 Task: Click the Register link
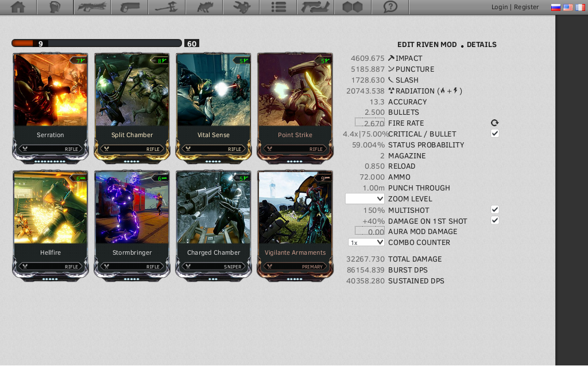tap(526, 7)
